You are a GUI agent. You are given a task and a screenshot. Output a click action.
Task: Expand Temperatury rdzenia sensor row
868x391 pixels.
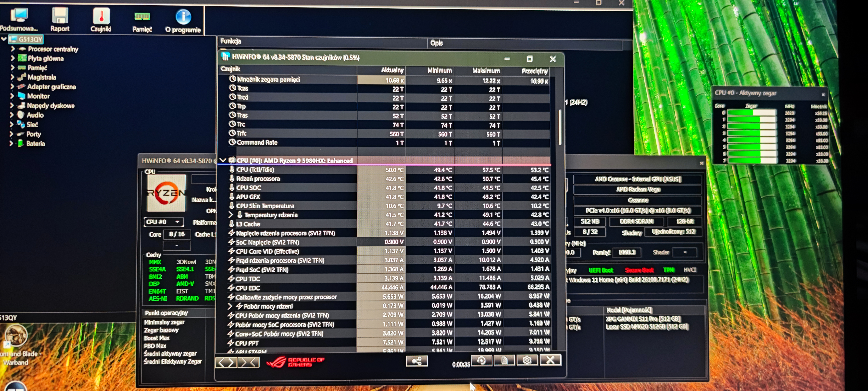[230, 215]
